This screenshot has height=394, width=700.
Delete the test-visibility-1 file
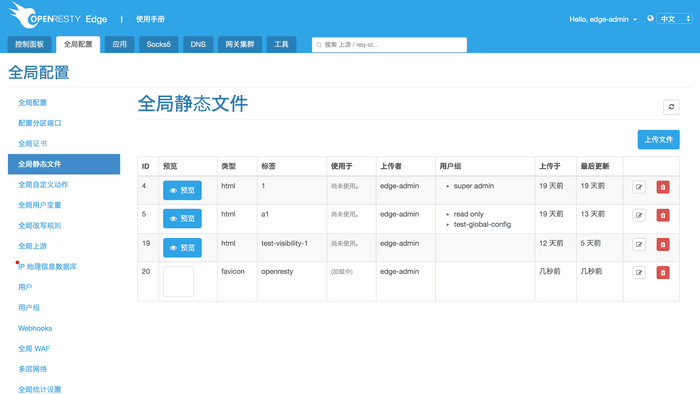663,244
